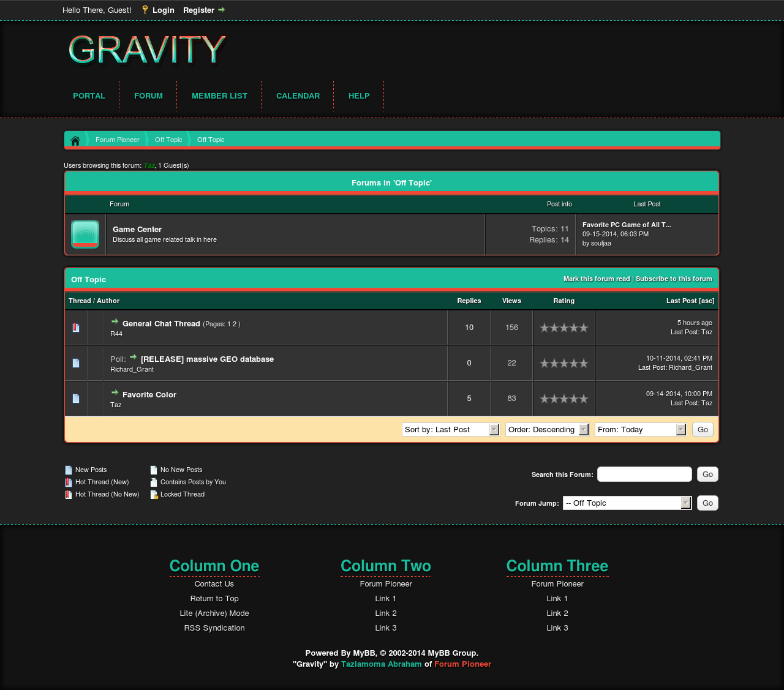Click the green arrow before General Chat Thread

point(115,321)
